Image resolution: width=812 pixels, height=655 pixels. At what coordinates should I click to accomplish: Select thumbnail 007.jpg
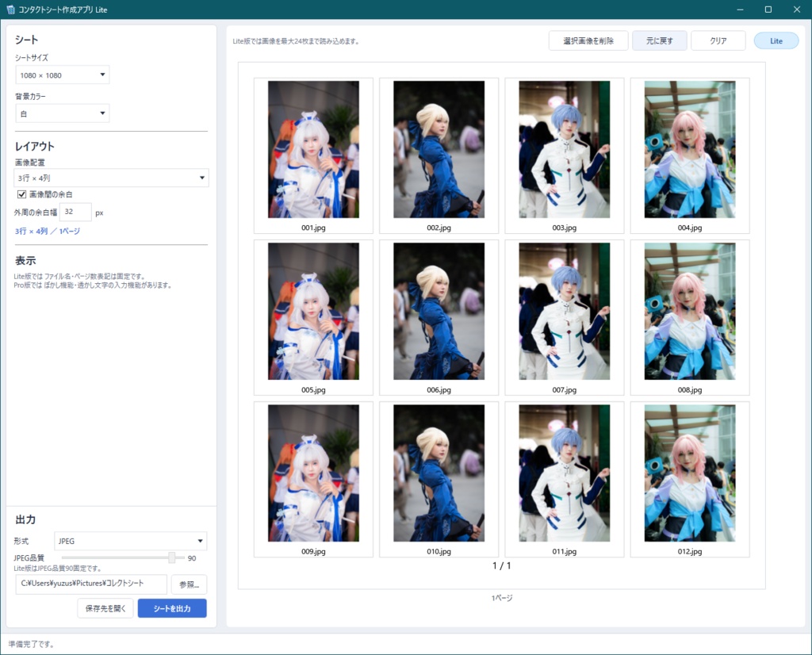(x=565, y=317)
